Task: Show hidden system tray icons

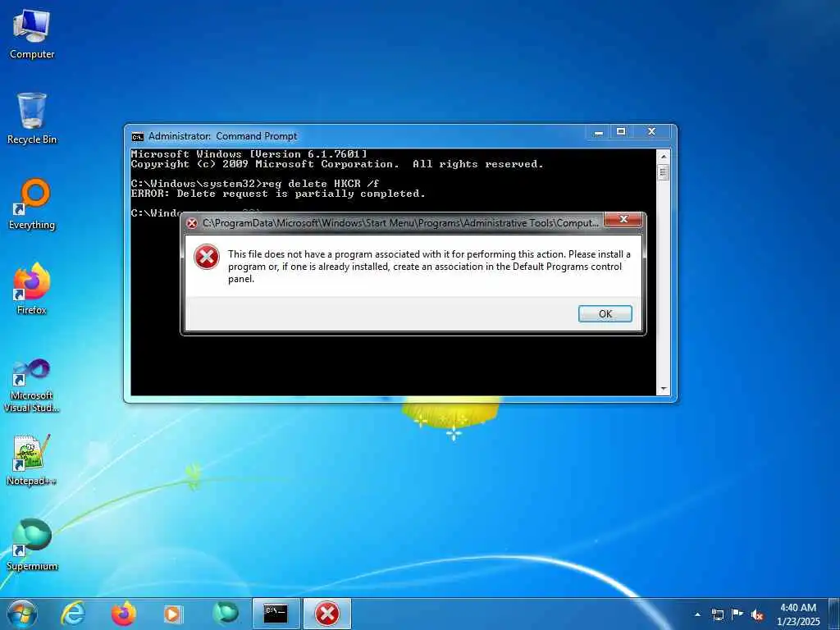Action: pos(697,614)
